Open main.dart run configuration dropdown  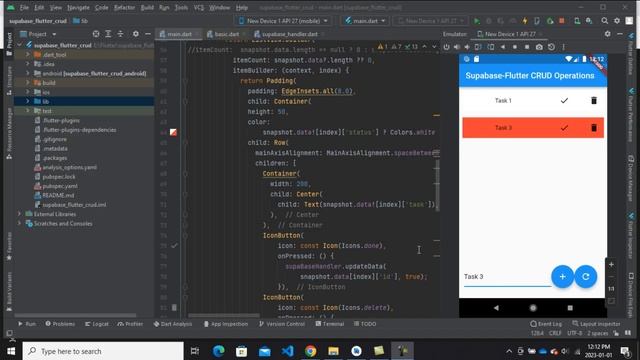365,20
